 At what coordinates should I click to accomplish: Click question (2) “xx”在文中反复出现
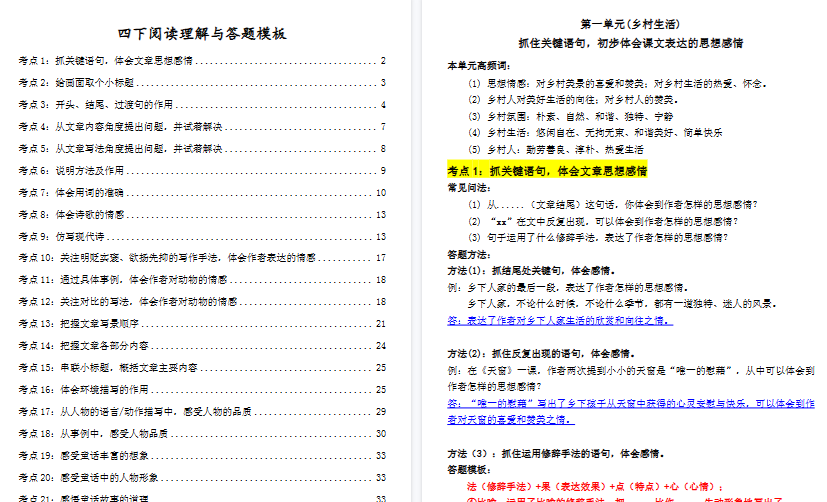click(603, 221)
